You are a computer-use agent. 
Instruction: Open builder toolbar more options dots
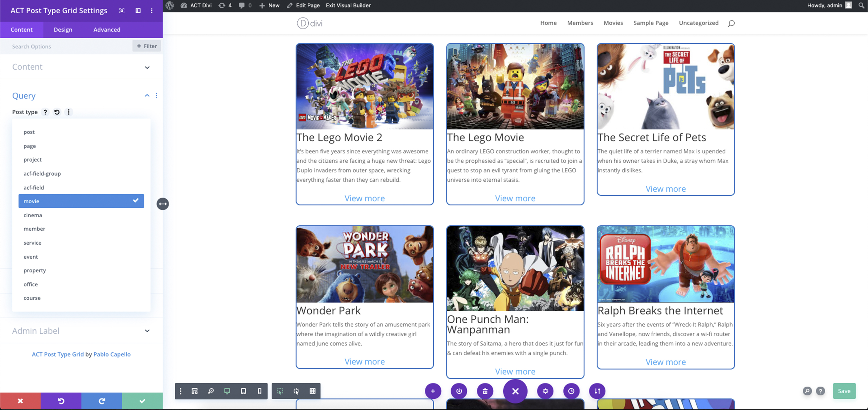tap(181, 391)
